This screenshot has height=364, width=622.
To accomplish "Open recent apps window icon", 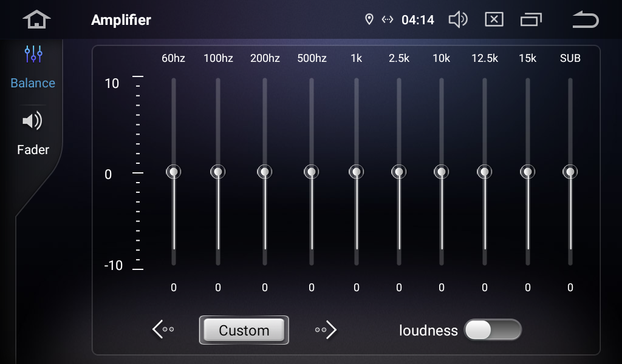I will click(531, 20).
